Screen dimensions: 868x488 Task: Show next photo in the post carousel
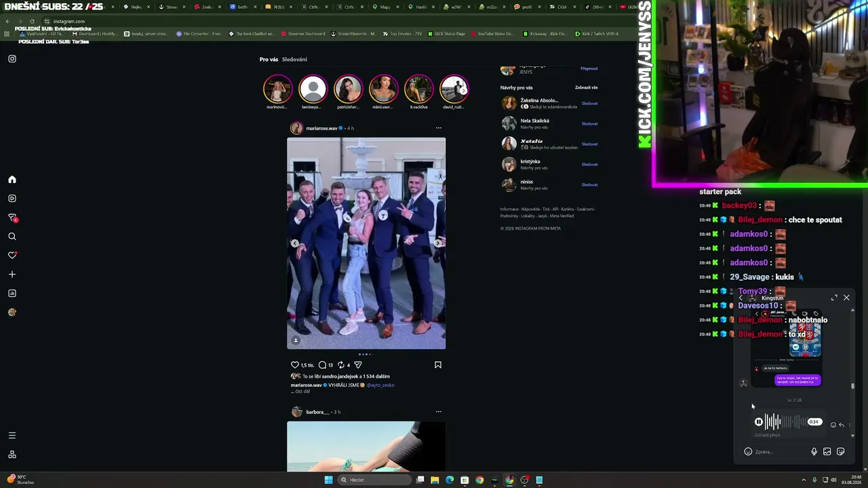(x=437, y=243)
